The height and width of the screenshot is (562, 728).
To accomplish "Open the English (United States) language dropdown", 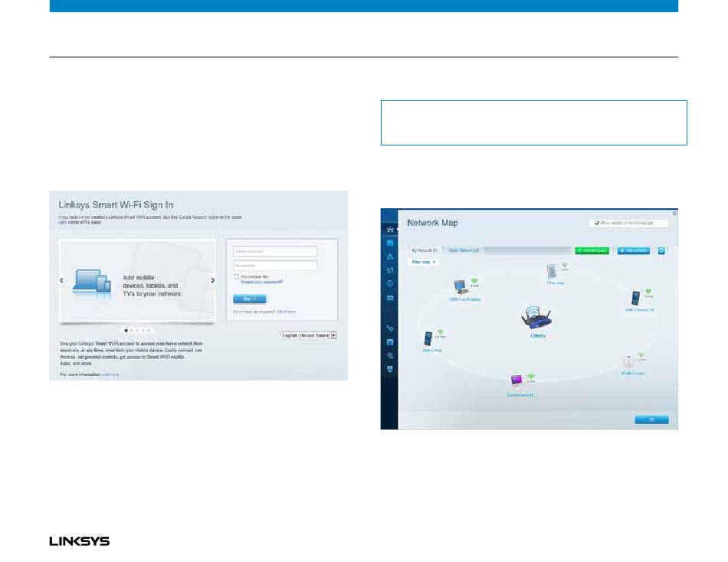I will pos(309,335).
